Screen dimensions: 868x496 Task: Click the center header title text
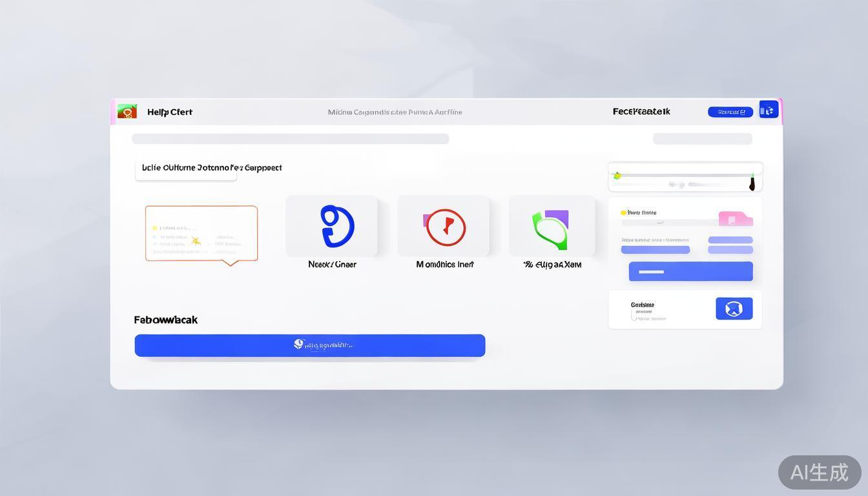pos(395,112)
